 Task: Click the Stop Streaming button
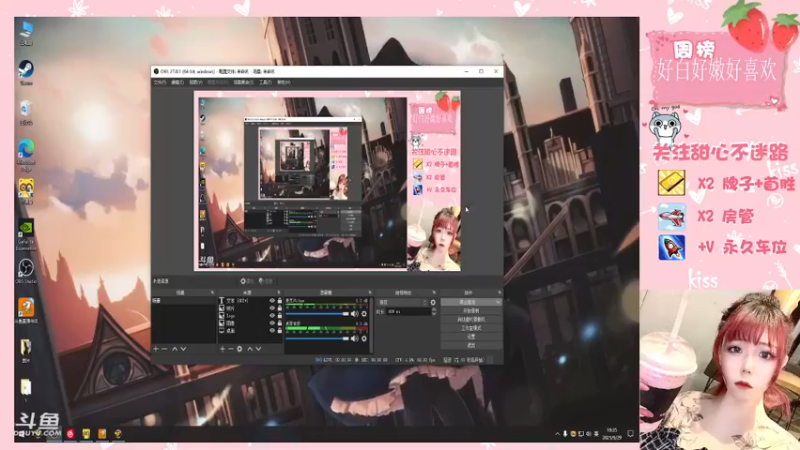click(x=468, y=302)
